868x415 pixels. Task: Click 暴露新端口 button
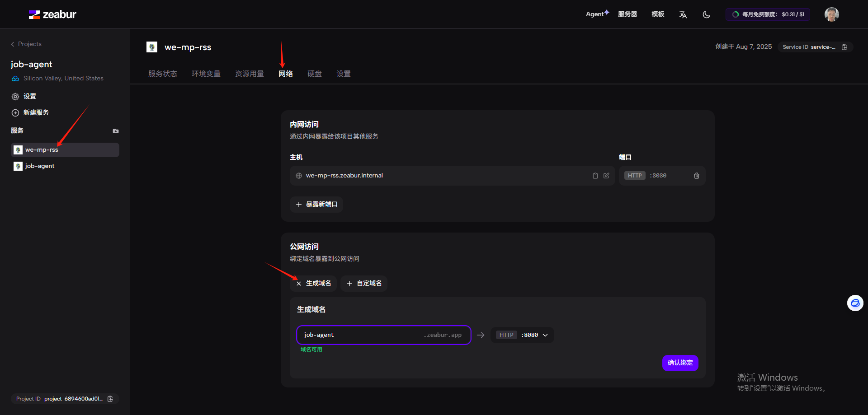[316, 205]
